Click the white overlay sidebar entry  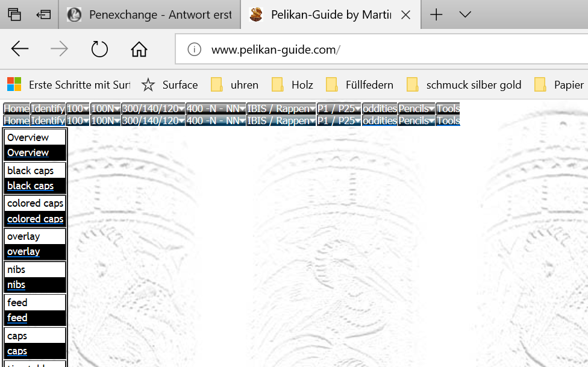pyautogui.click(x=35, y=236)
